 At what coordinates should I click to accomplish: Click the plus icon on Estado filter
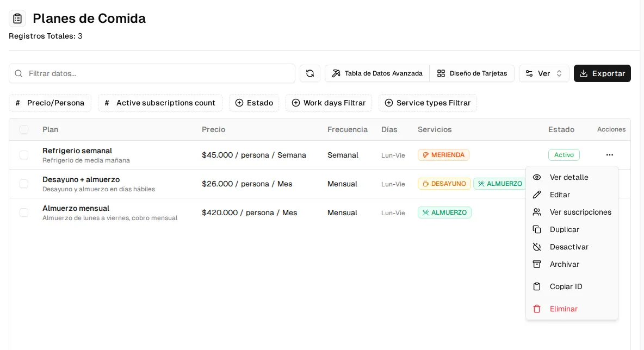coord(239,103)
